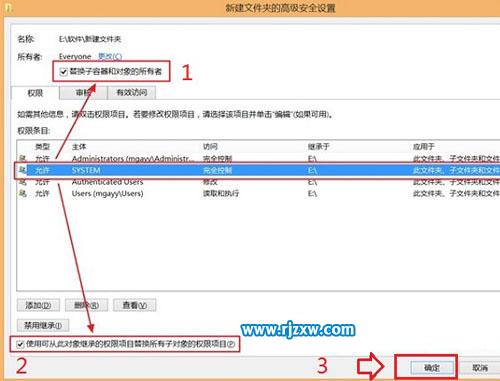The image size is (500, 381).
Task: Open the 有效访问 tab
Action: tap(132, 92)
